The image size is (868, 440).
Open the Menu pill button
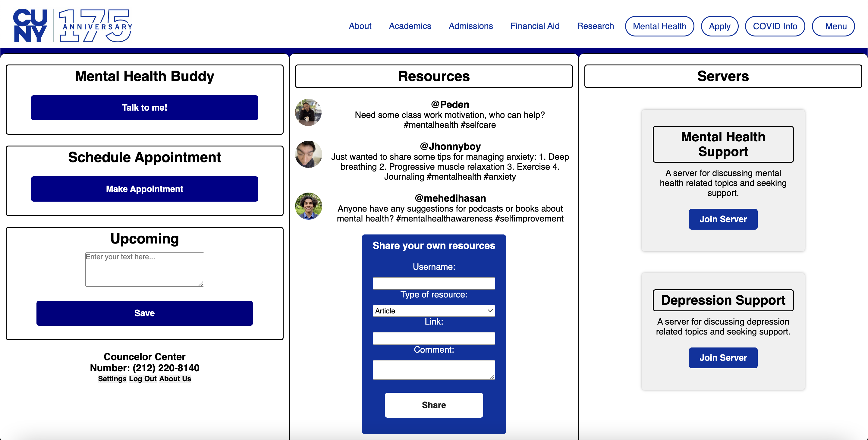pyautogui.click(x=833, y=26)
